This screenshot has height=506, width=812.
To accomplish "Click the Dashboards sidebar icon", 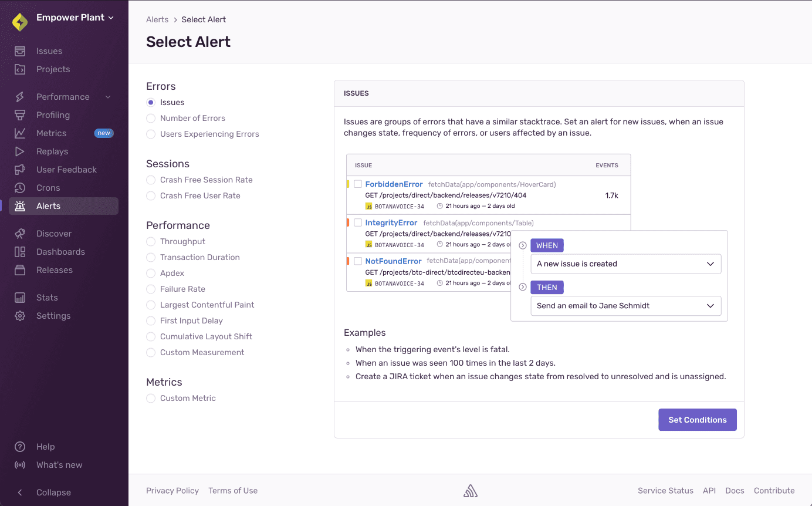I will pos(21,251).
